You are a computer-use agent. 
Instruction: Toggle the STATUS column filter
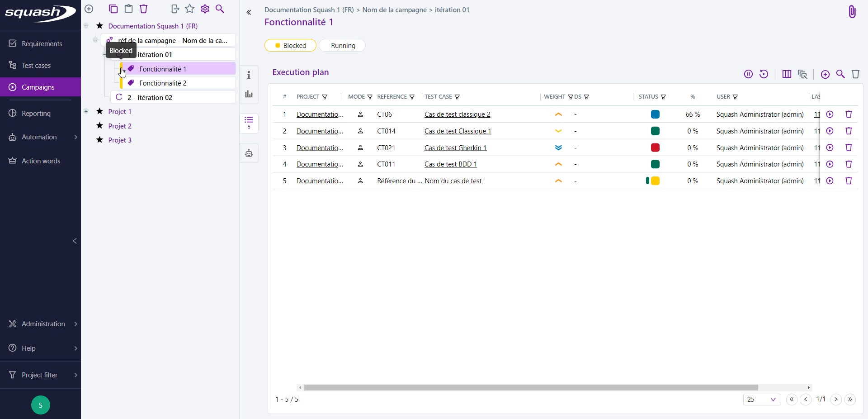(x=663, y=97)
